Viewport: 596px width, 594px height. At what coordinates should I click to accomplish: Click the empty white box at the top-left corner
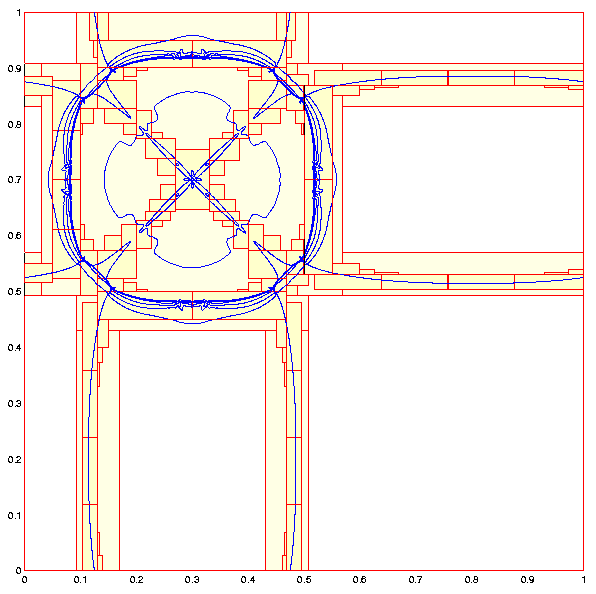point(50,38)
